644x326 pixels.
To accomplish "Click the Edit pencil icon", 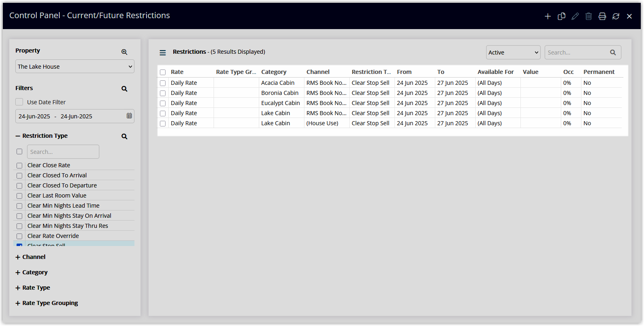I will pyautogui.click(x=575, y=16).
